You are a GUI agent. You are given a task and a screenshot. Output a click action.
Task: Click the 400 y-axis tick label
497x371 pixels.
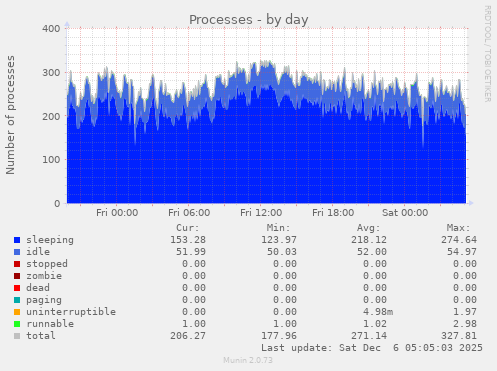click(x=51, y=29)
